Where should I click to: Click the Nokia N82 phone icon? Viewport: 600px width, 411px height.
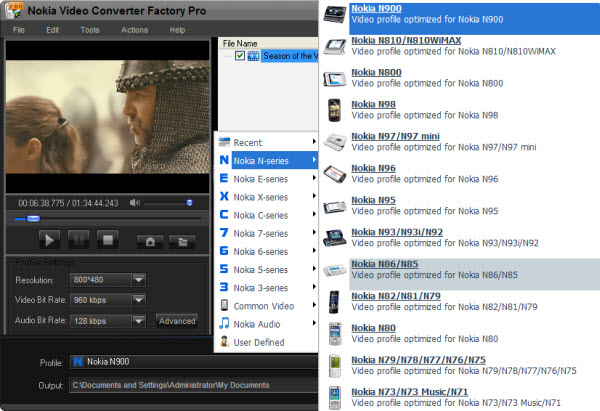point(334,302)
